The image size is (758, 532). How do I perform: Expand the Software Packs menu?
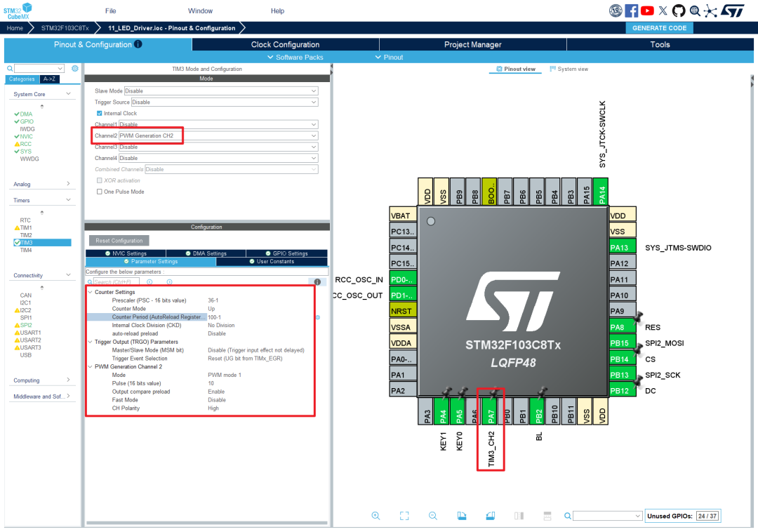point(295,57)
